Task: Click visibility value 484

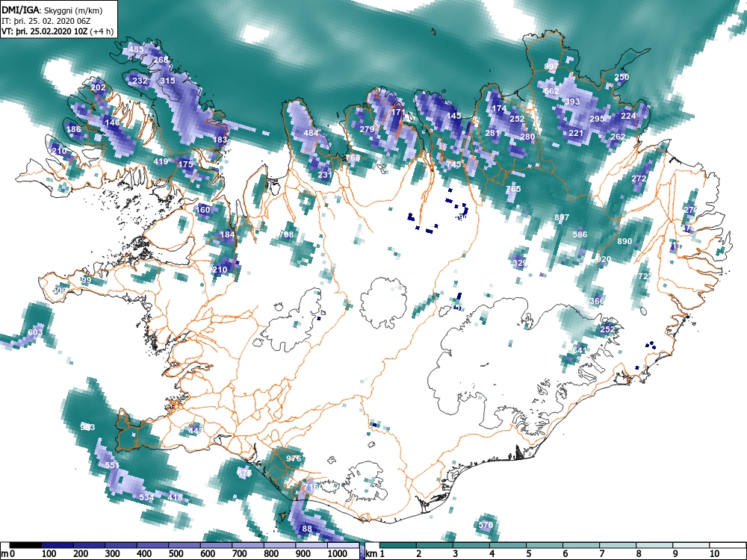Action: [x=311, y=133]
